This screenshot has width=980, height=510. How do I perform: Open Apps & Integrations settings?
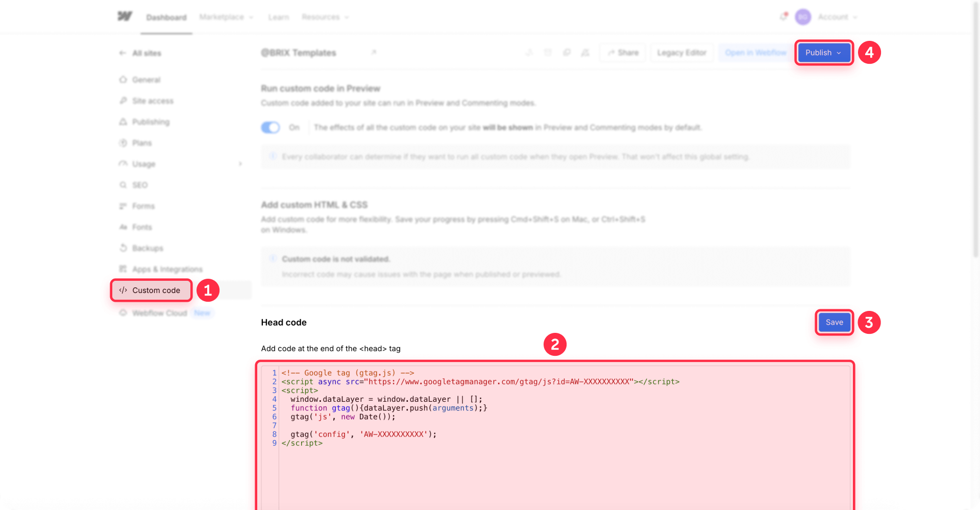tap(167, 269)
